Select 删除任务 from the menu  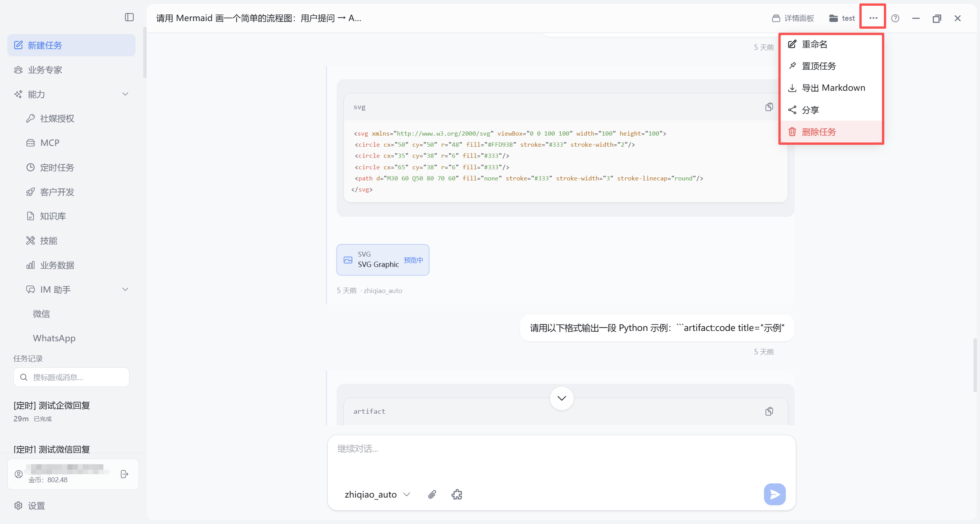831,132
